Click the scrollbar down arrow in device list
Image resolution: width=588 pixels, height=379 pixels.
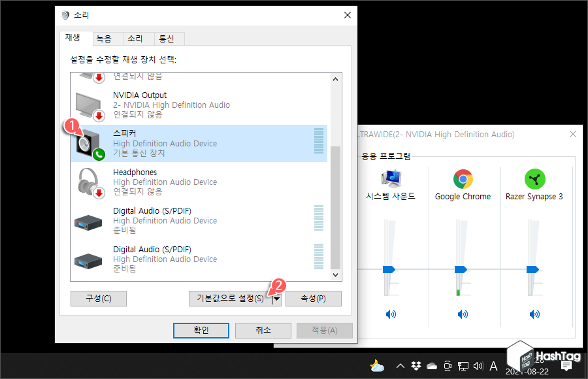coord(335,275)
